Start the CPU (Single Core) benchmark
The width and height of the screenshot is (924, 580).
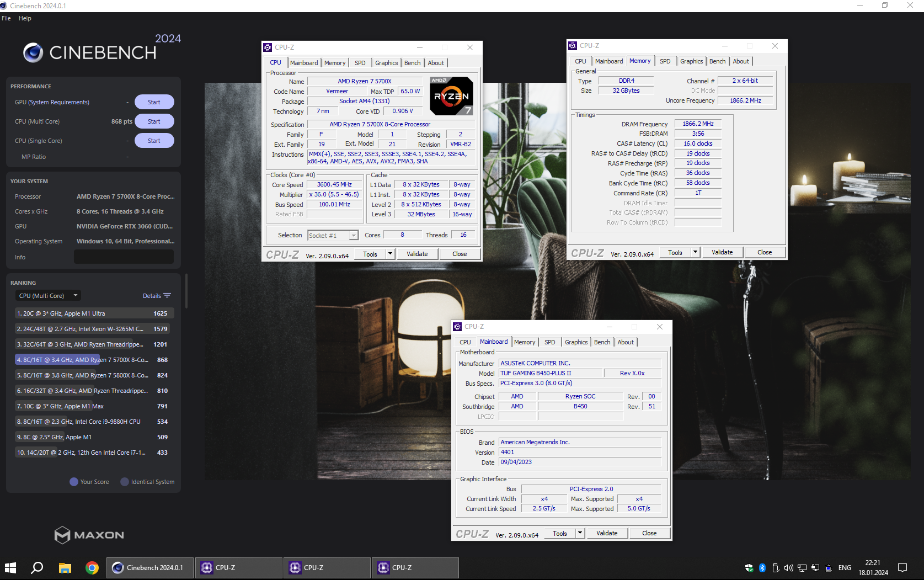pyautogui.click(x=154, y=141)
